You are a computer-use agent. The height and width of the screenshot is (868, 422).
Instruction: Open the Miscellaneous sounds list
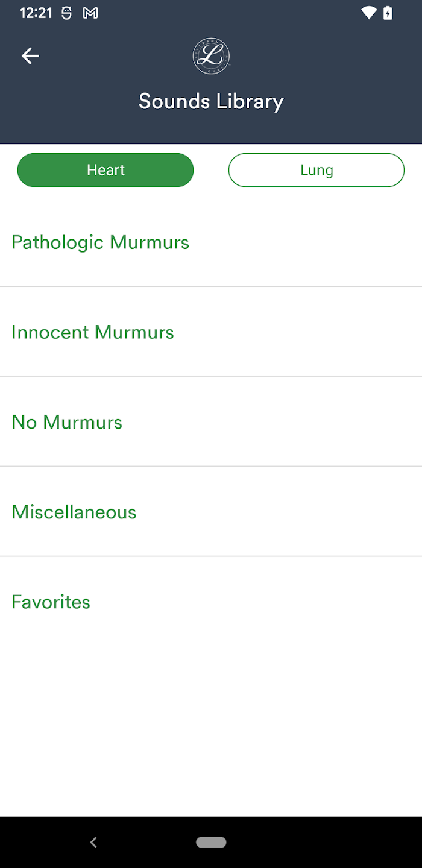tap(211, 512)
